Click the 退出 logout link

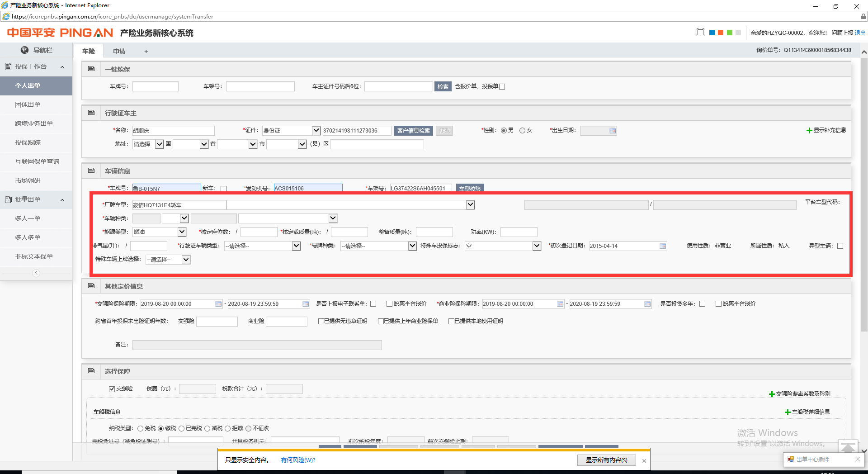[x=860, y=33]
